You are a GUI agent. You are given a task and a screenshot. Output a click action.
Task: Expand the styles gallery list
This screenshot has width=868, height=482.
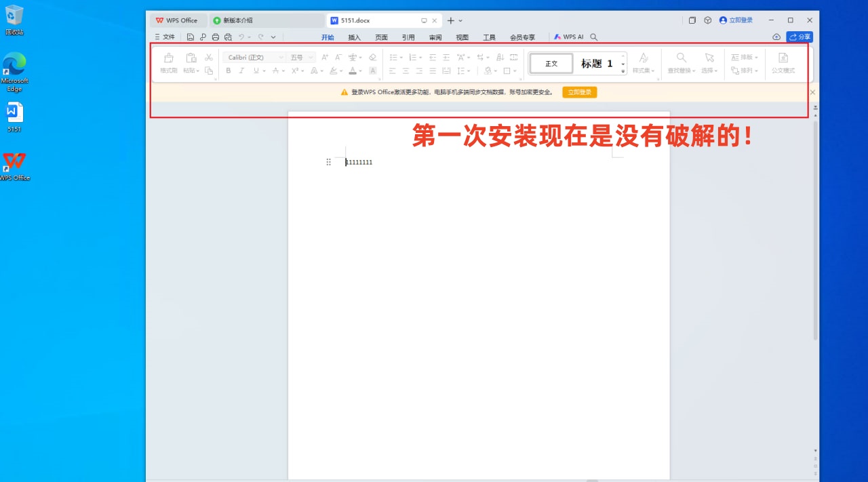[623, 71]
